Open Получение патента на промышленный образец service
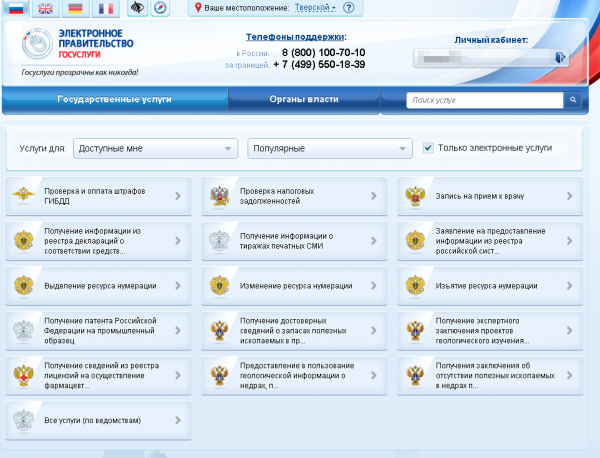Image resolution: width=600 pixels, height=458 pixels. 98,331
